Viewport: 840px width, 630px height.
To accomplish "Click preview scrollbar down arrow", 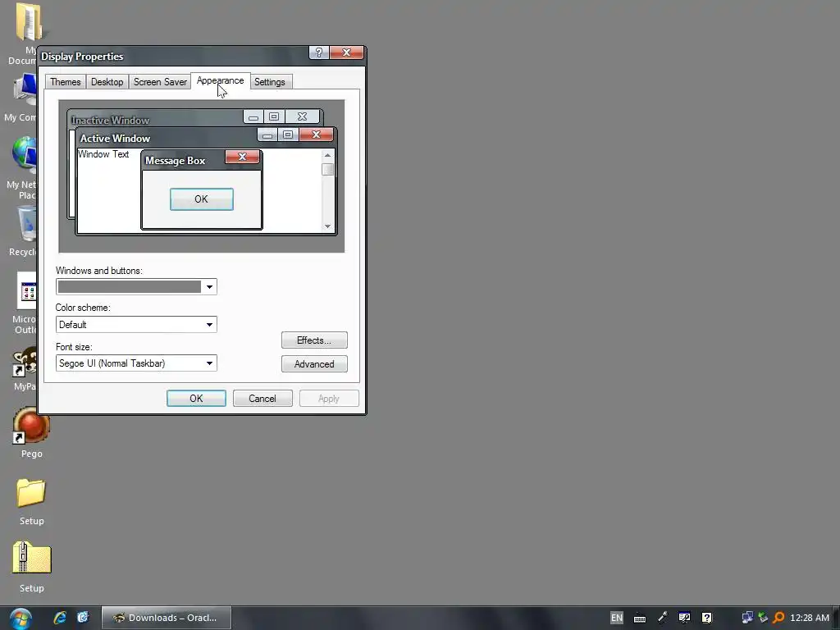I will click(x=328, y=226).
